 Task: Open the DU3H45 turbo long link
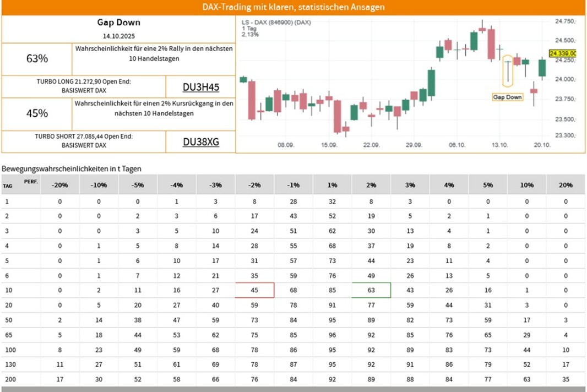[200, 87]
